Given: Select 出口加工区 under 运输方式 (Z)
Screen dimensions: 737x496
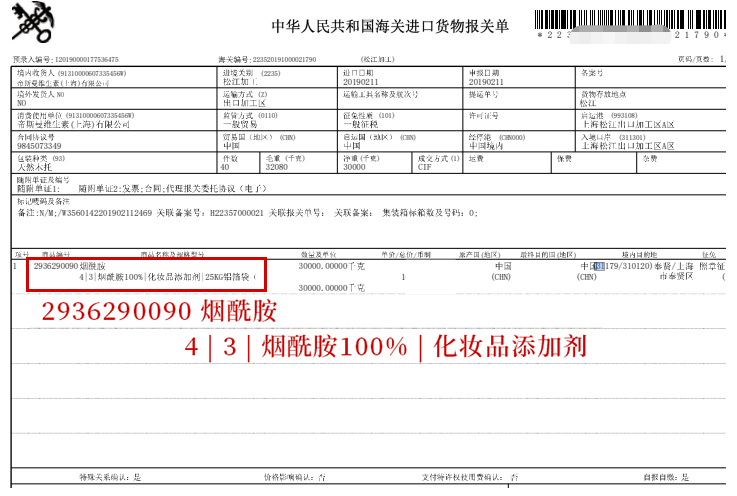Looking at the screenshot, I should (x=244, y=103).
